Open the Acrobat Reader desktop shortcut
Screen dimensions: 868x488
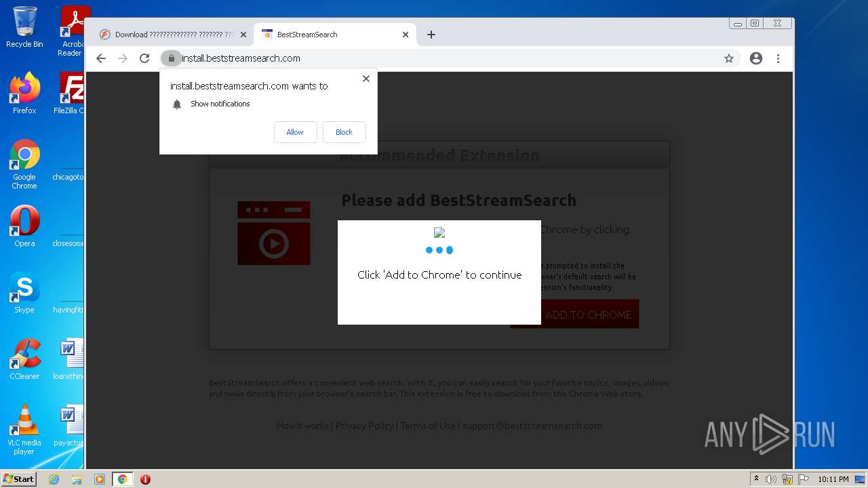click(72, 31)
